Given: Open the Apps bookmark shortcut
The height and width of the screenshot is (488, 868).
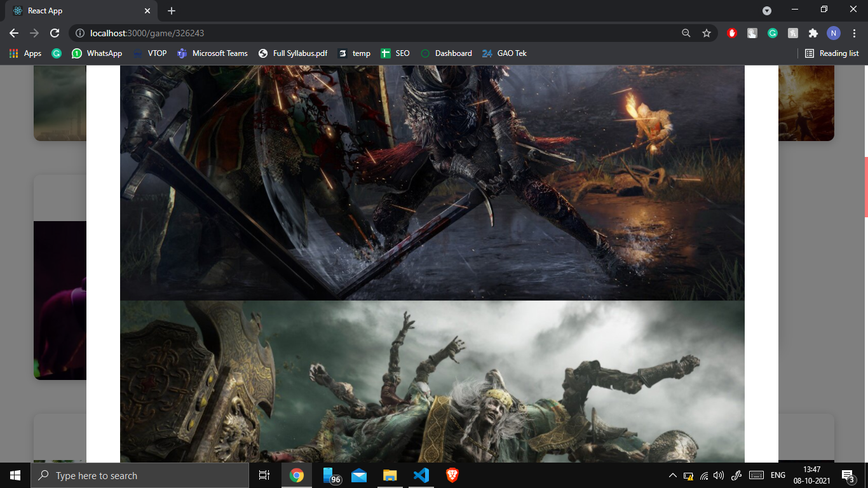Looking at the screenshot, I should pos(25,53).
